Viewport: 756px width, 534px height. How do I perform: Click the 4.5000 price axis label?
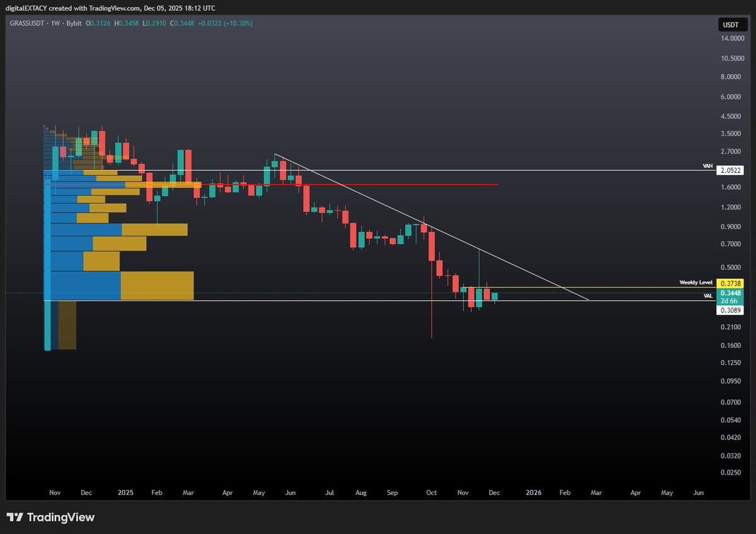pos(732,117)
